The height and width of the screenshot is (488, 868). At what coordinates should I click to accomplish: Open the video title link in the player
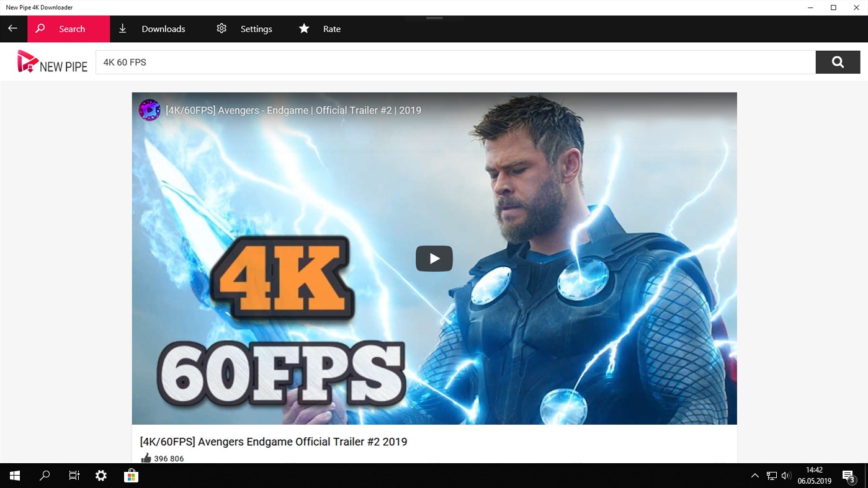[x=293, y=110]
